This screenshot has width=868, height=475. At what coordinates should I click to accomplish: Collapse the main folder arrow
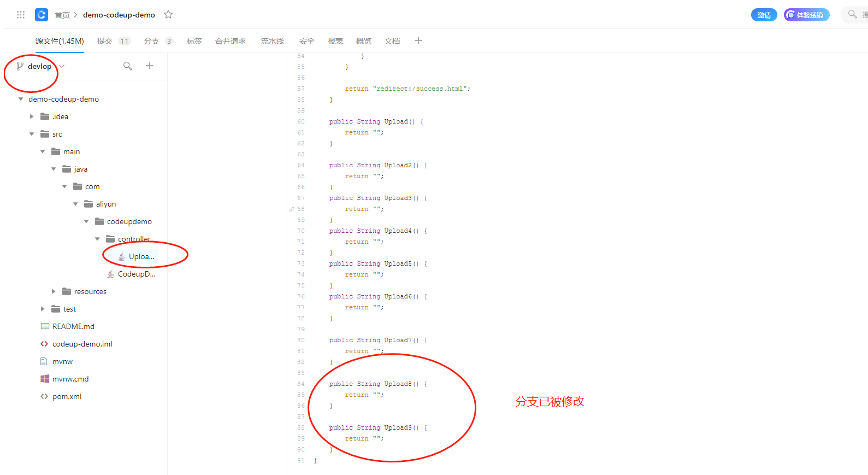pos(43,151)
